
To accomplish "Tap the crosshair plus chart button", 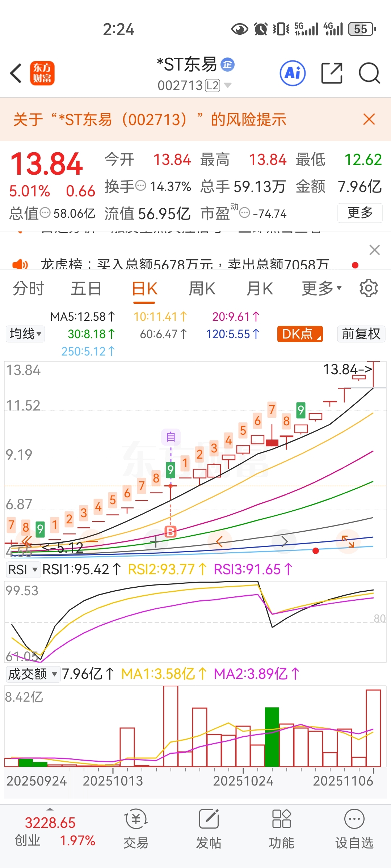I will coord(156,541).
